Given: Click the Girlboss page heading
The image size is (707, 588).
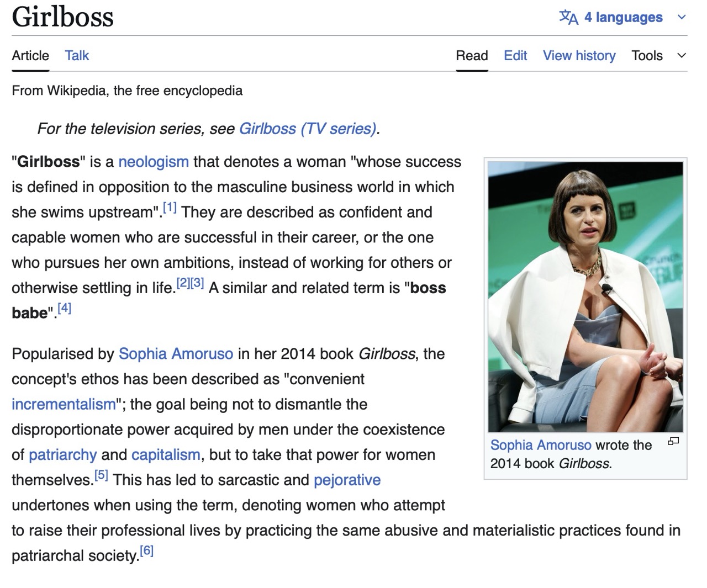Looking at the screenshot, I should point(62,17).
